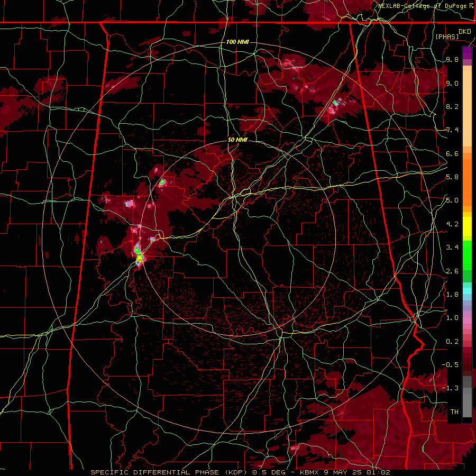
Task: Click the 50 NMI range ring label
Action: pyautogui.click(x=237, y=140)
